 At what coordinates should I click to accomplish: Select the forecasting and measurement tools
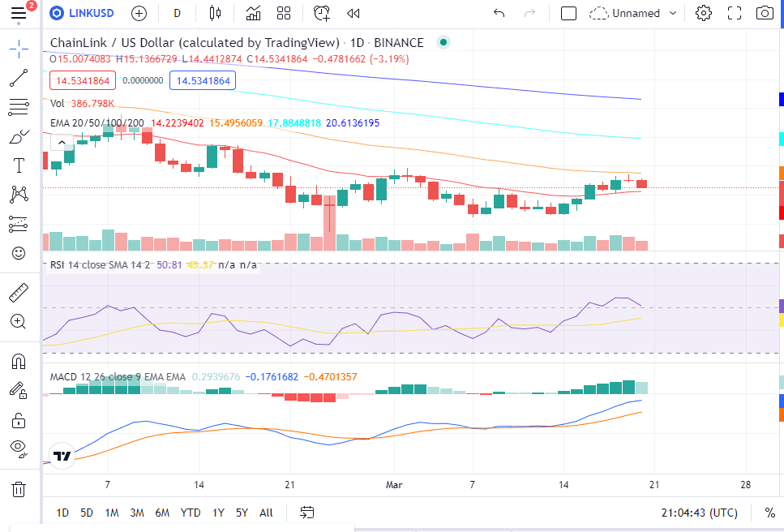19,224
